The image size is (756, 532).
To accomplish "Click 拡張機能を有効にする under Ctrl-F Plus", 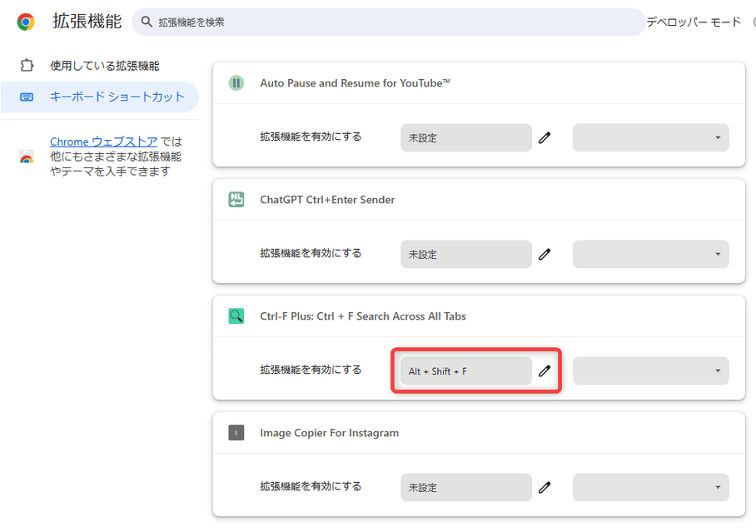I will pyautogui.click(x=311, y=370).
